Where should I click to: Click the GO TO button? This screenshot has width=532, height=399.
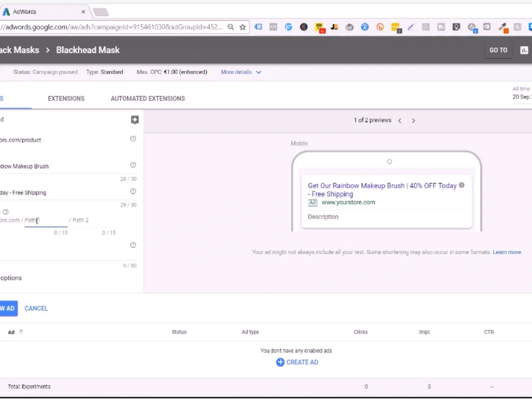(x=498, y=50)
